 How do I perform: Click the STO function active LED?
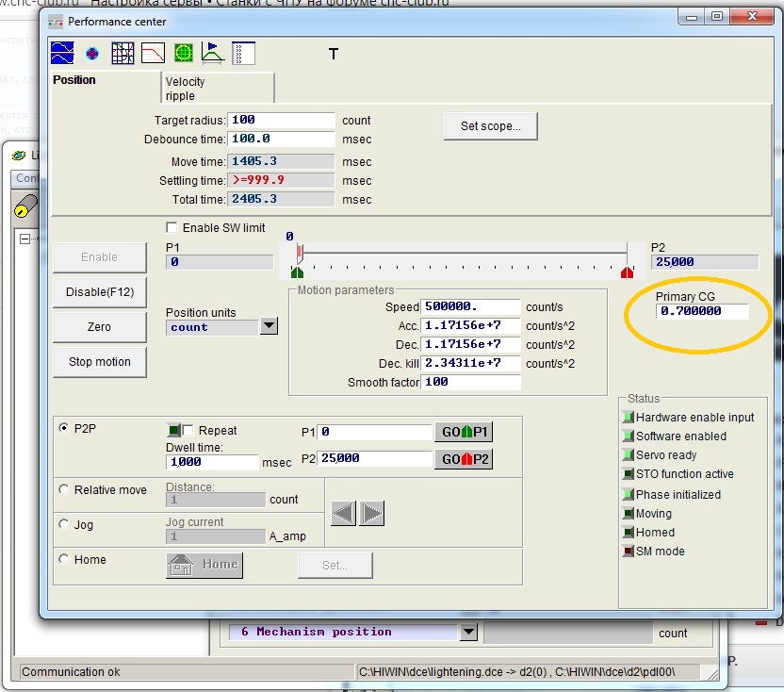(x=628, y=473)
